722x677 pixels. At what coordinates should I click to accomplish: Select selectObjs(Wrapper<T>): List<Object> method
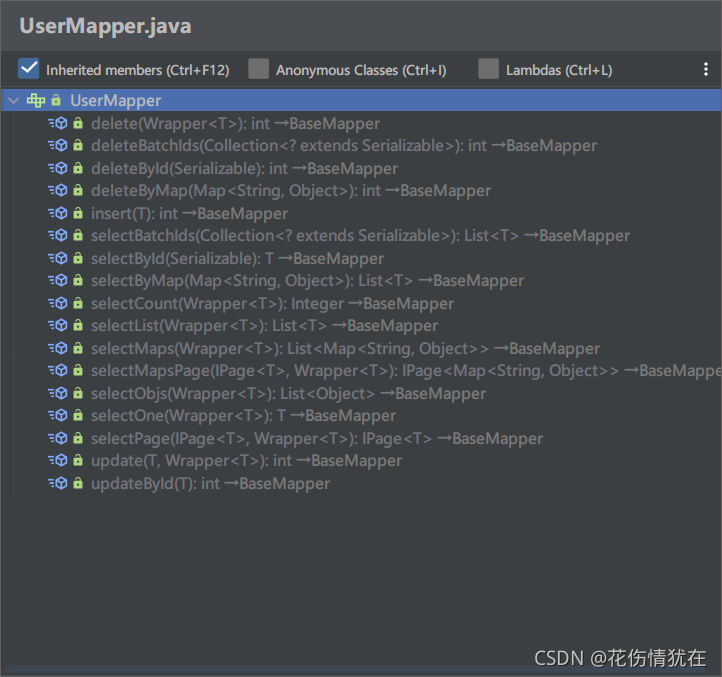pos(288,394)
